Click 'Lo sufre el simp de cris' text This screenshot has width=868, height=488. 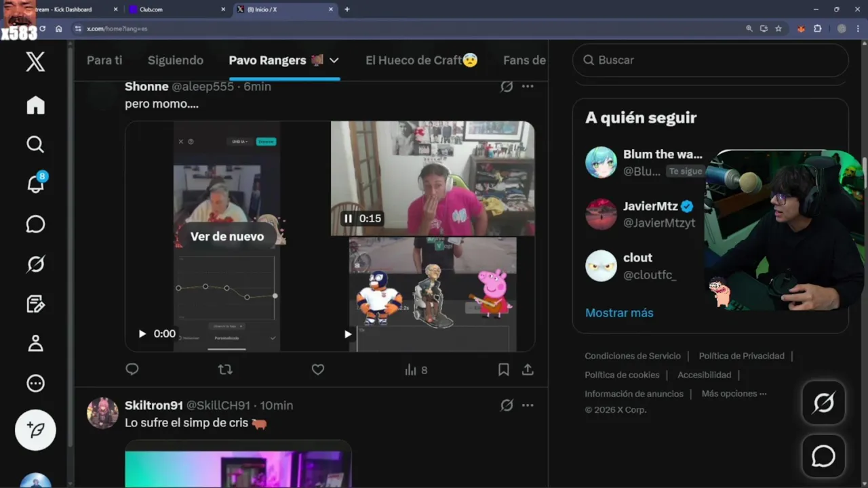point(188,423)
